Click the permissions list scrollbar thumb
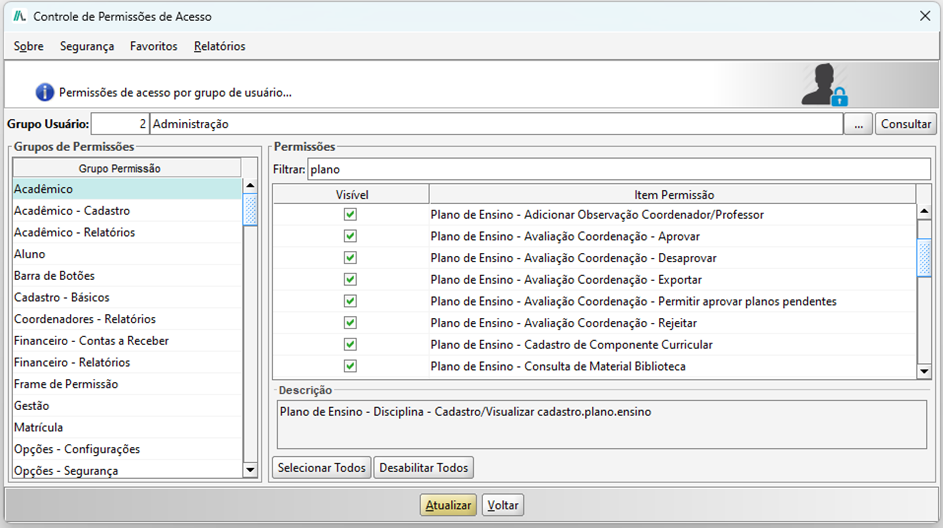This screenshot has height=528, width=943. pos(924,257)
